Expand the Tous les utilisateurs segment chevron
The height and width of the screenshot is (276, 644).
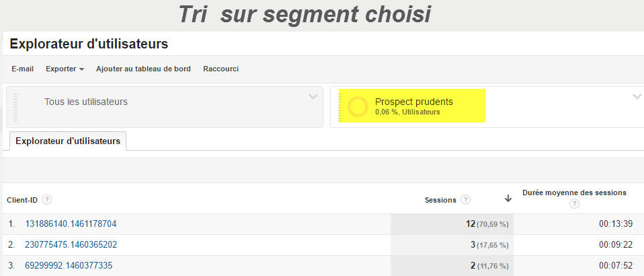[x=313, y=97]
